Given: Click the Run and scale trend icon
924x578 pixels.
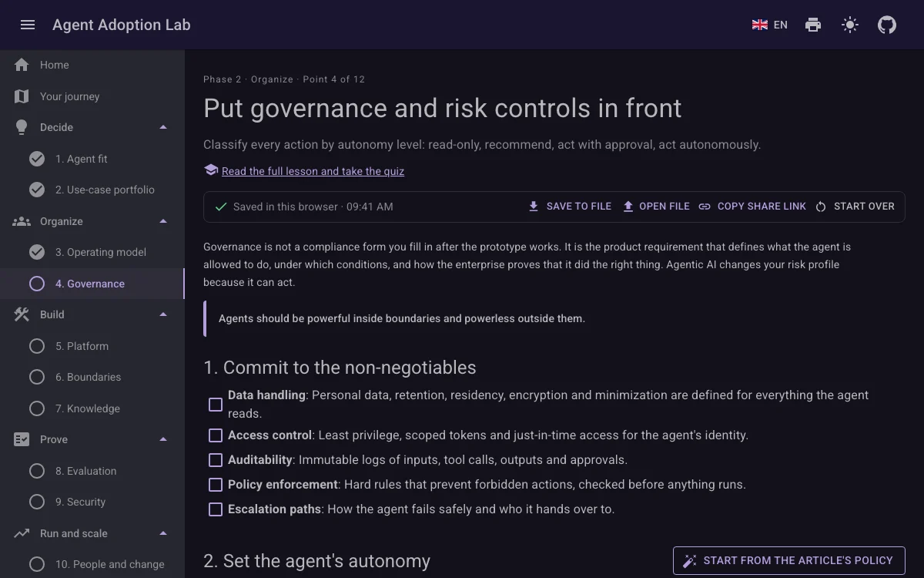Looking at the screenshot, I should pos(22,533).
